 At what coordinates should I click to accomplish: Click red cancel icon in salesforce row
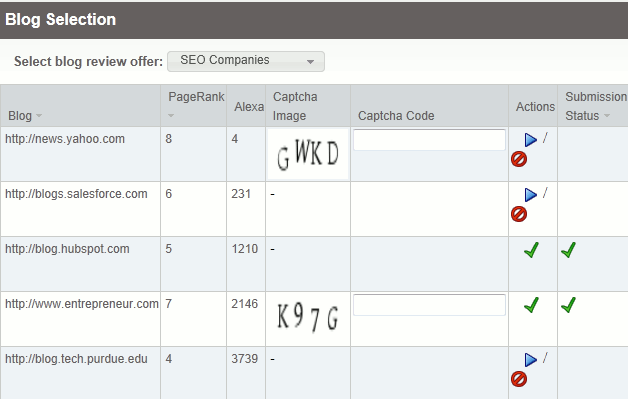point(519,214)
